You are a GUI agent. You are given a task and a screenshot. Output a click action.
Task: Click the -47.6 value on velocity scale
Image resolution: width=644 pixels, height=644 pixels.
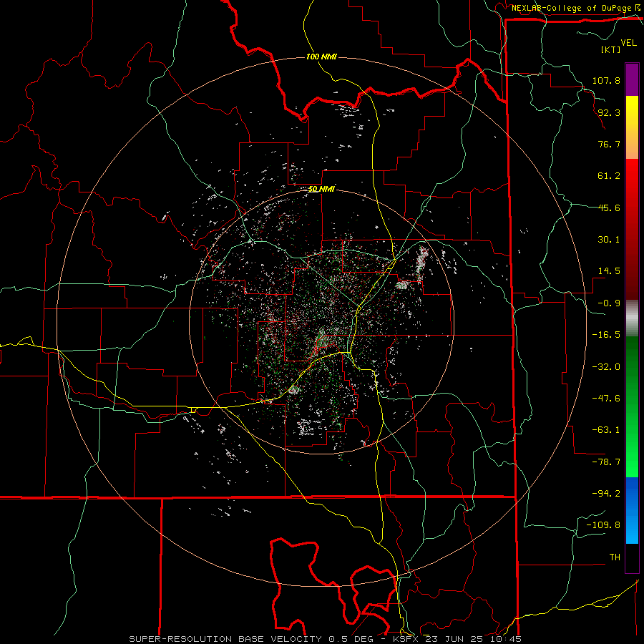coord(606,399)
